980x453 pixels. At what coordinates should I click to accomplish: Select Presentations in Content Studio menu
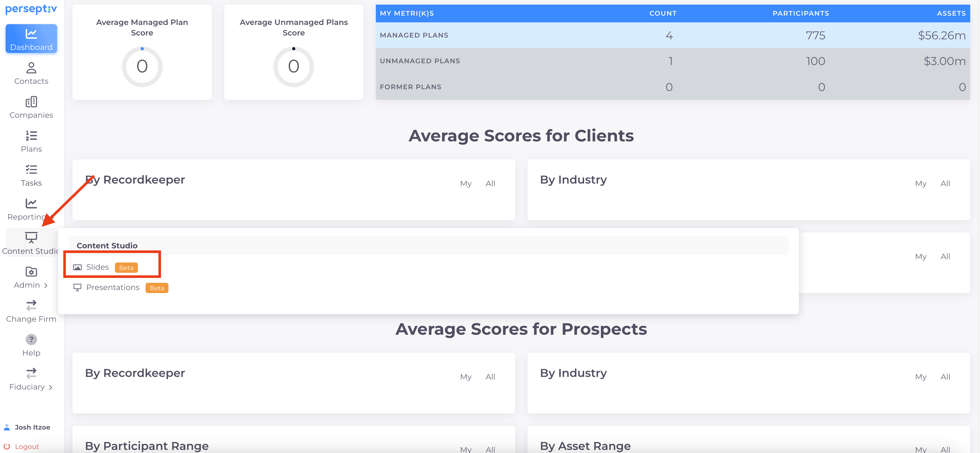point(113,287)
